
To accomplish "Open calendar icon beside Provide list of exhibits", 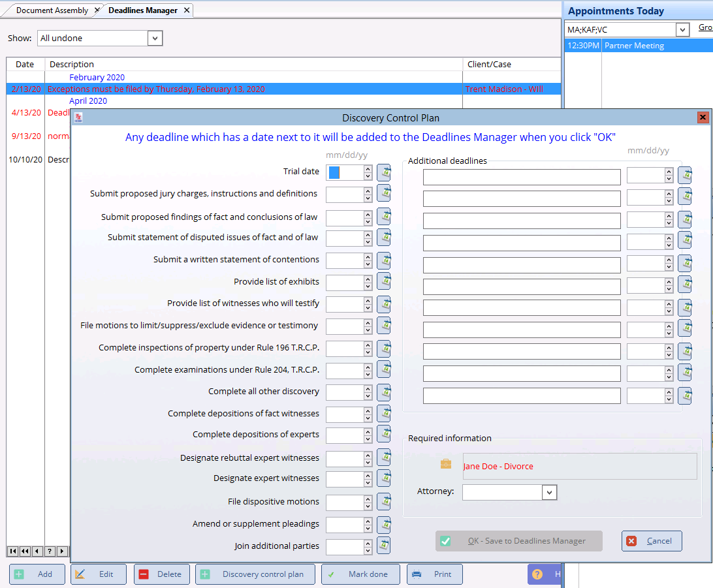I will pyautogui.click(x=384, y=282).
